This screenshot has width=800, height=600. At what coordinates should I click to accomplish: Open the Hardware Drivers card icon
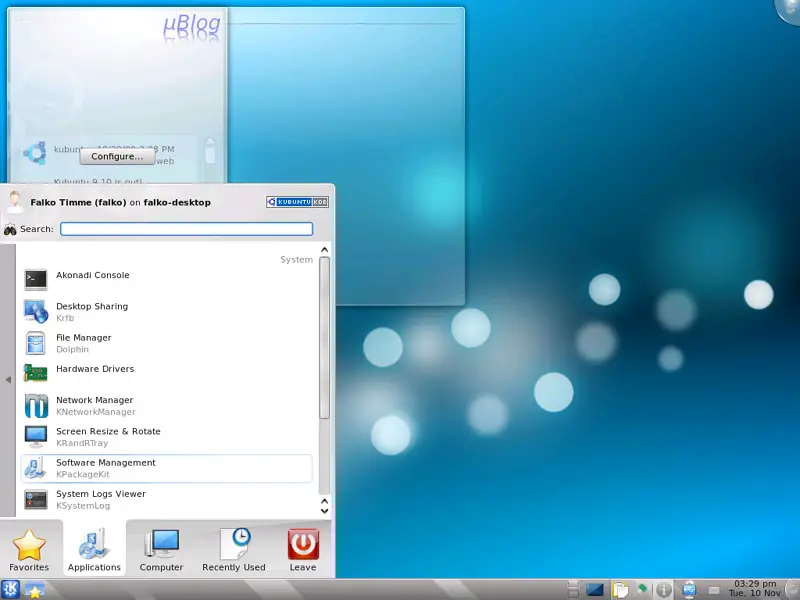pyautogui.click(x=36, y=373)
